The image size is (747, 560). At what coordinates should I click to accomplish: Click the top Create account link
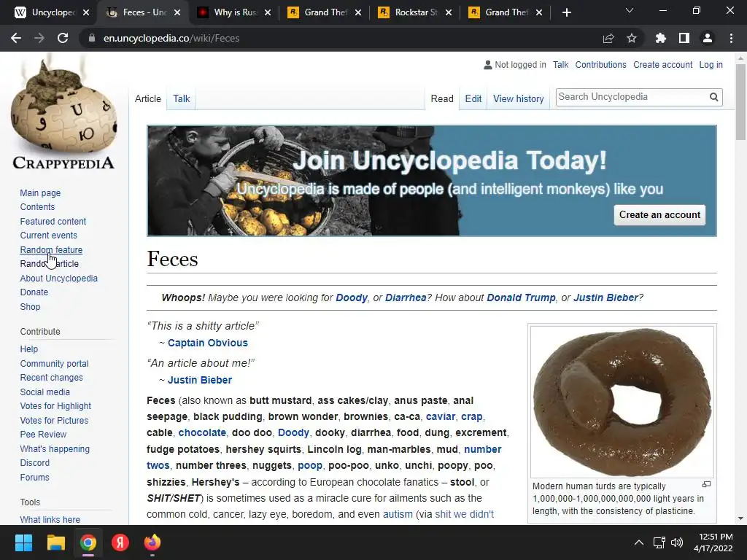tap(662, 65)
